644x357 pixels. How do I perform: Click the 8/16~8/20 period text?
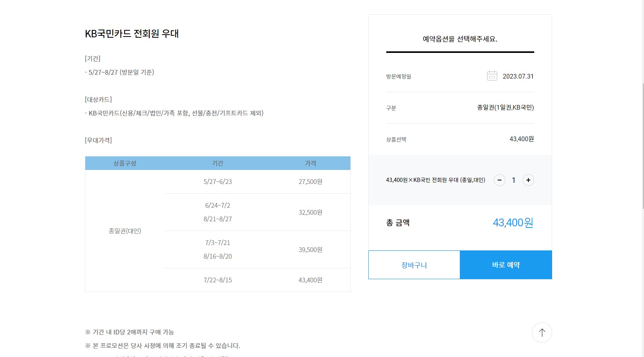point(218,256)
